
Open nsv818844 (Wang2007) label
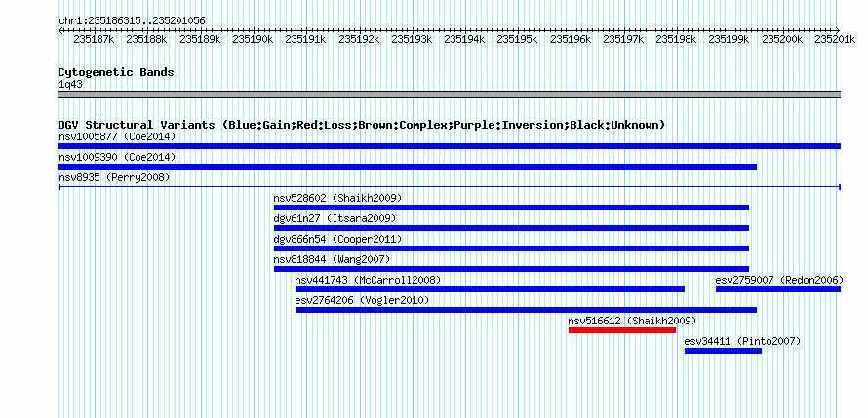pyautogui.click(x=333, y=259)
